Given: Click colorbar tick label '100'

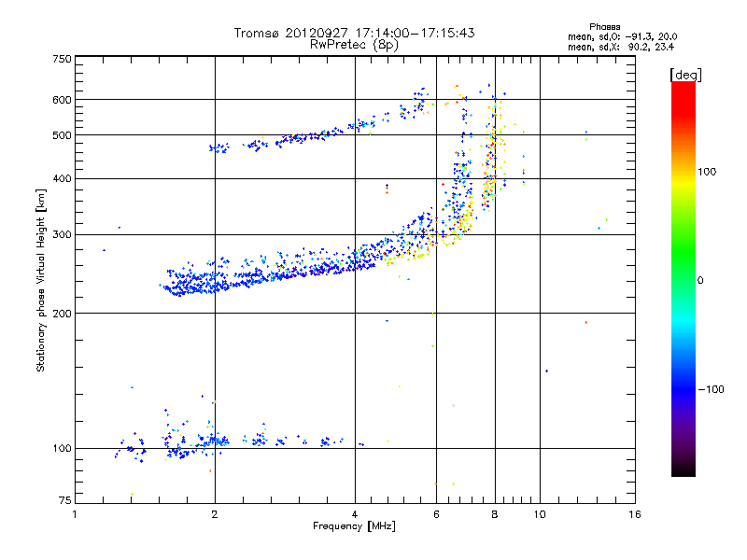Looking at the screenshot, I should [707, 172].
